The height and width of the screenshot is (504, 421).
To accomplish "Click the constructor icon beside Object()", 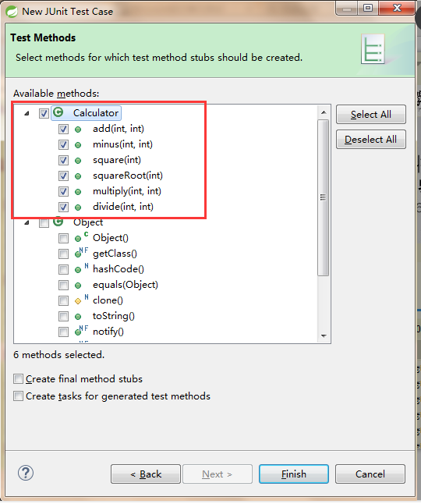I will (x=81, y=237).
